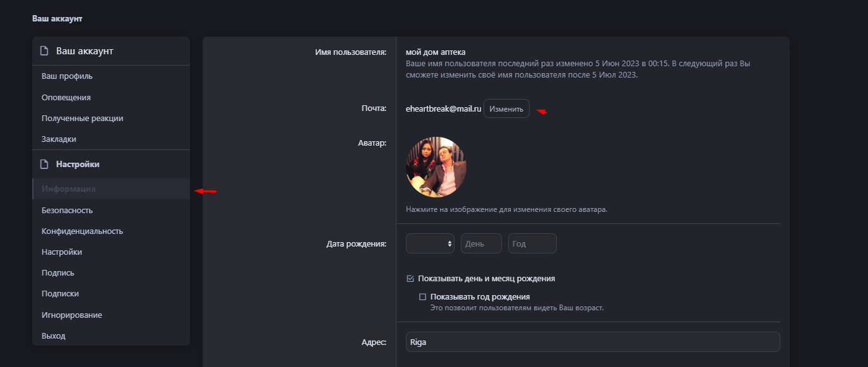The height and width of the screenshot is (367, 868).
Task: Enable Показывать год рождения checkbox
Action: (x=423, y=297)
